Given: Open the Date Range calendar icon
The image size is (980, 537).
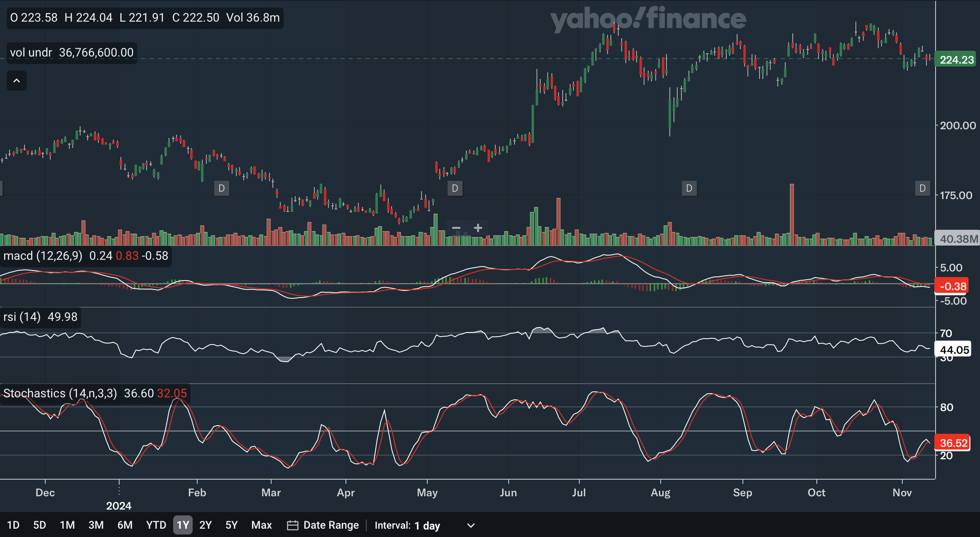Looking at the screenshot, I should [x=292, y=525].
